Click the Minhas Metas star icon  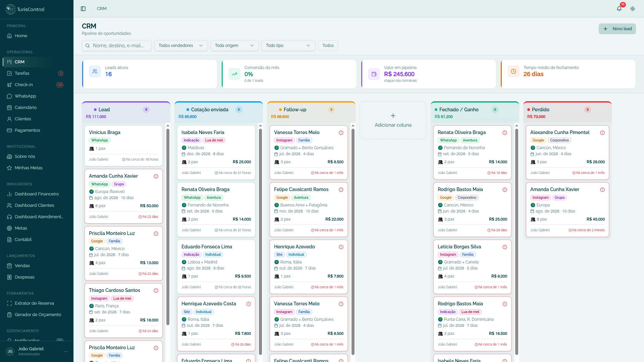pos(9,168)
